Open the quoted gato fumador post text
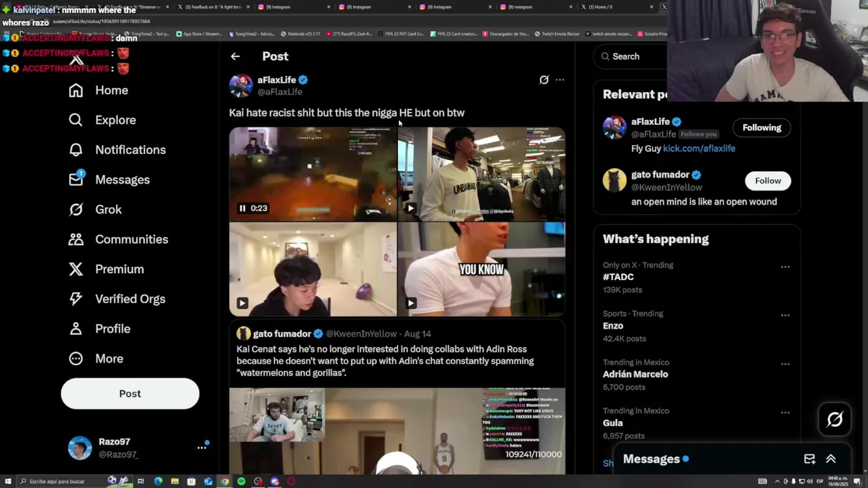Viewport: 868px width, 488px height. tap(385, 361)
